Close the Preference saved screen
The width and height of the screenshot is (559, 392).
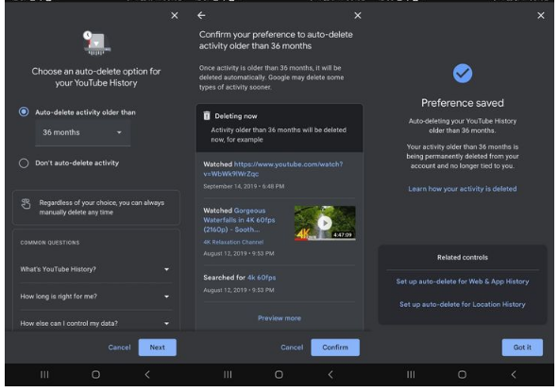click(541, 15)
